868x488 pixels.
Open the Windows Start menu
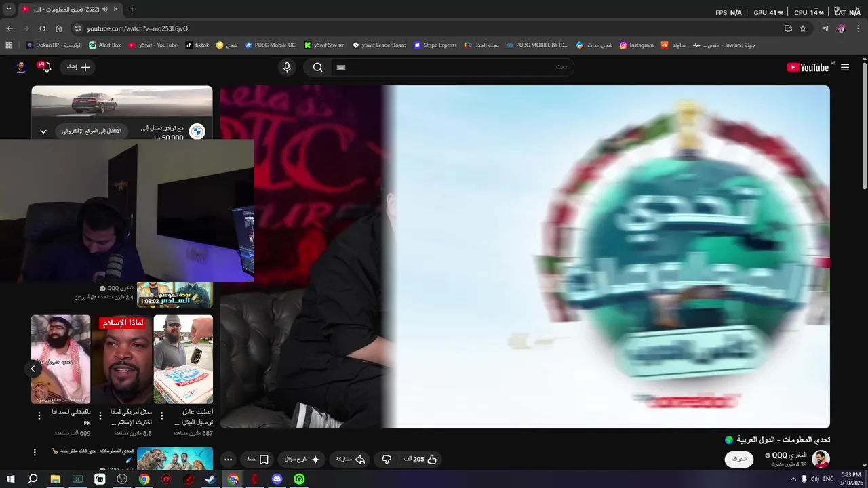[11, 479]
